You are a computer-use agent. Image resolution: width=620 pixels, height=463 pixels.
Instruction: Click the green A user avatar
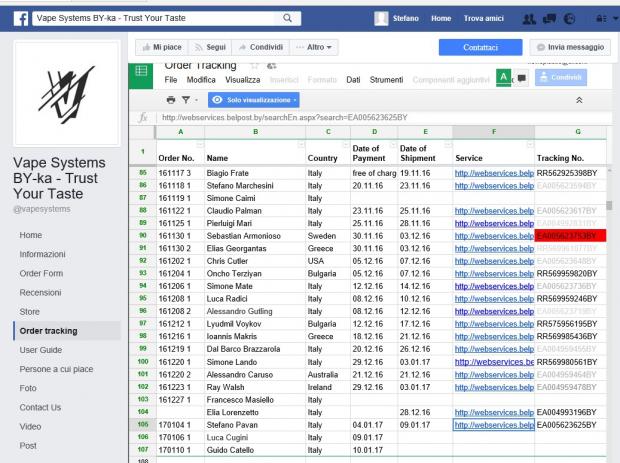(503, 77)
